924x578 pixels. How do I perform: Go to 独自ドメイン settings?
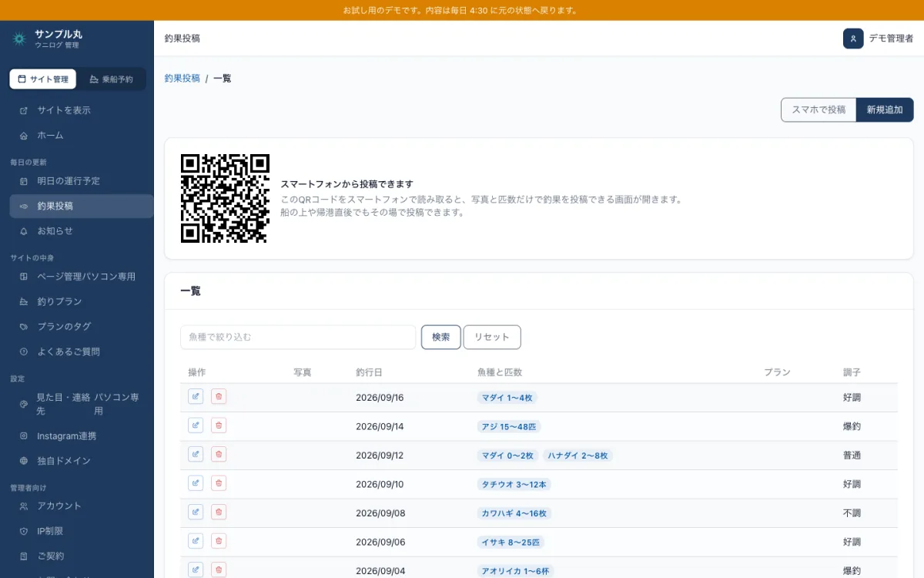[82, 461]
